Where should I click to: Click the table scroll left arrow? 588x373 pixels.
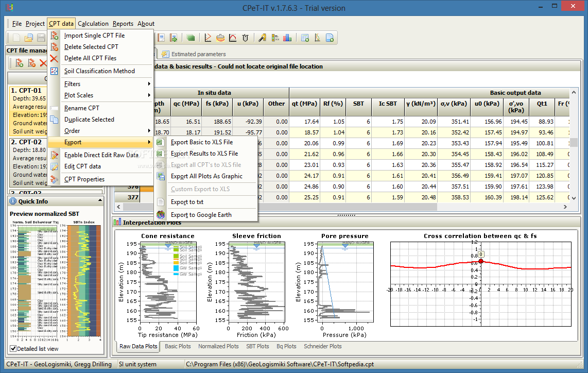119,207
